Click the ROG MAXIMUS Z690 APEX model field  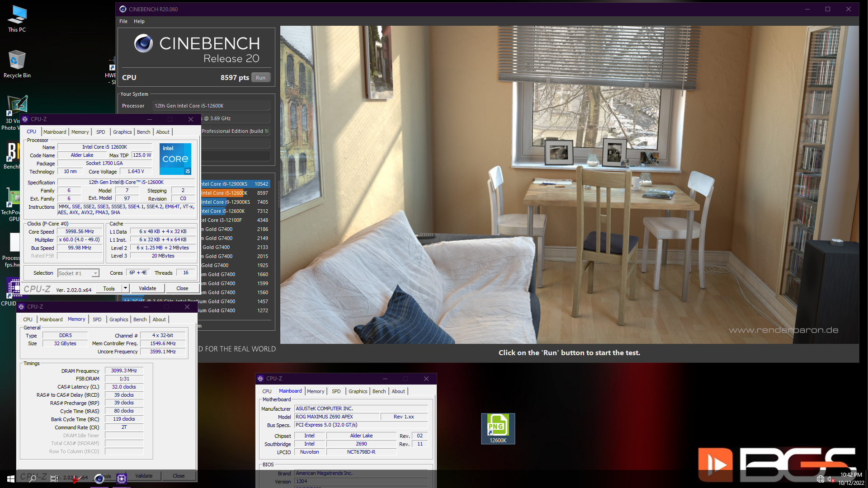pos(336,417)
